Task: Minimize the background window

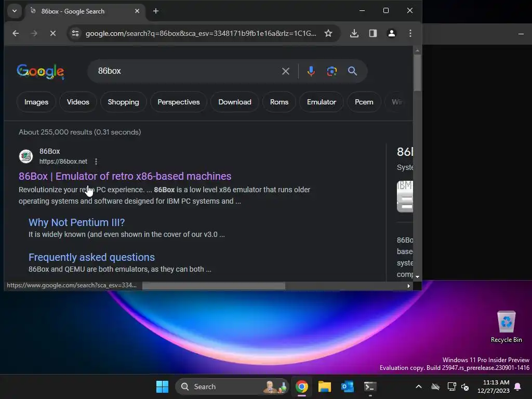Action: (x=521, y=34)
